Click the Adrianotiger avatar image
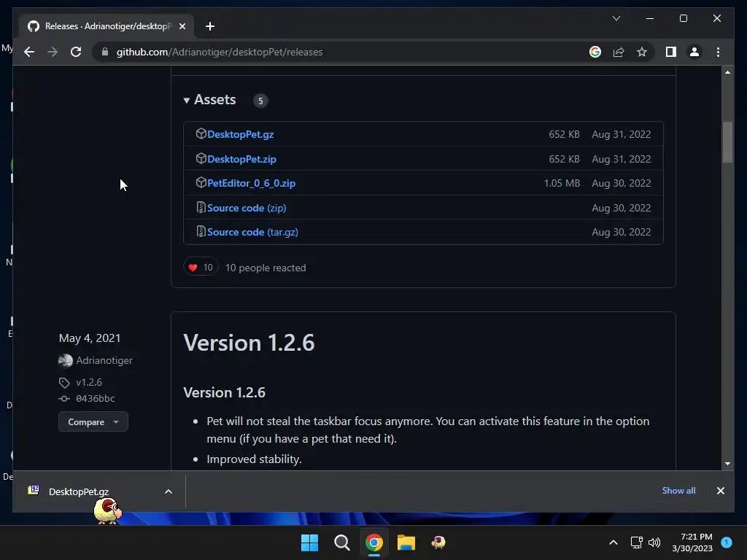 pyautogui.click(x=65, y=361)
